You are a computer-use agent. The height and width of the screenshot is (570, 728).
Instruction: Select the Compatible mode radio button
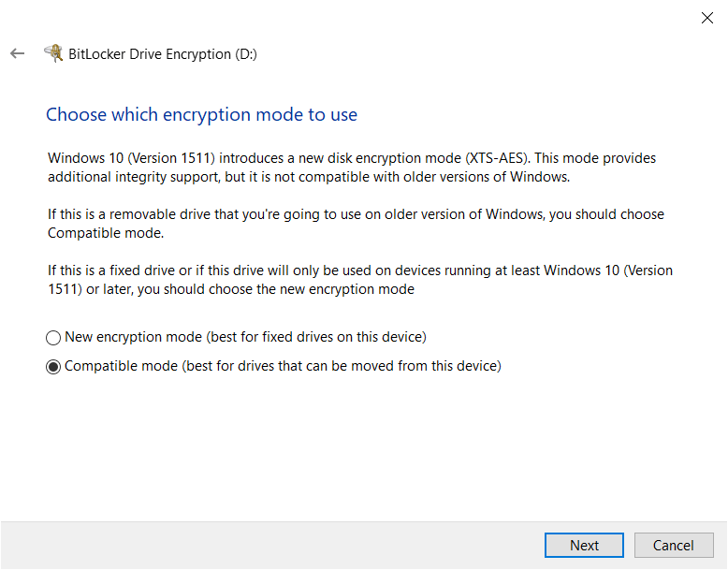click(53, 367)
